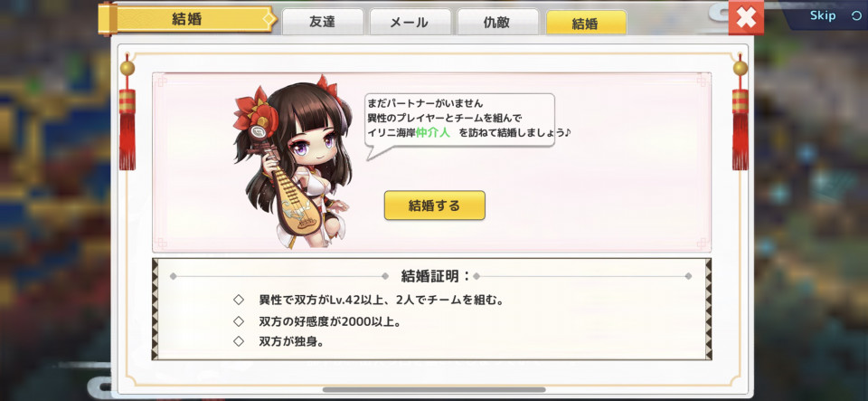Select the yellow 結婚 tab
The image size is (868, 401).
pos(586,24)
